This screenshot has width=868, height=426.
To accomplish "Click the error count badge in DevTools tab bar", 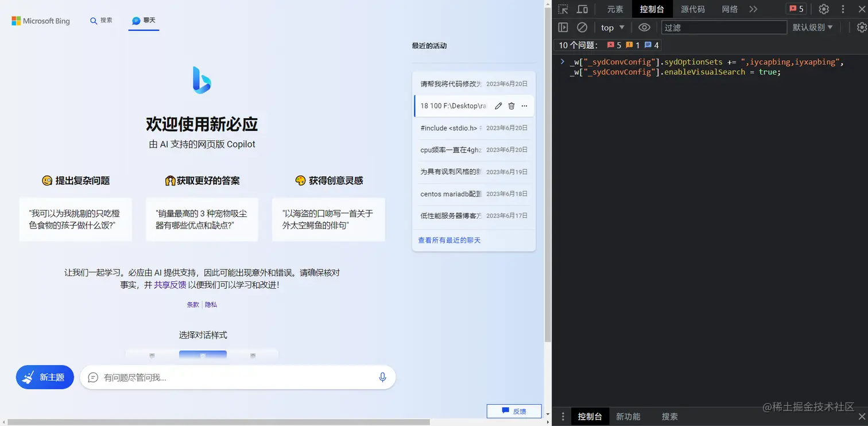I will (x=796, y=9).
